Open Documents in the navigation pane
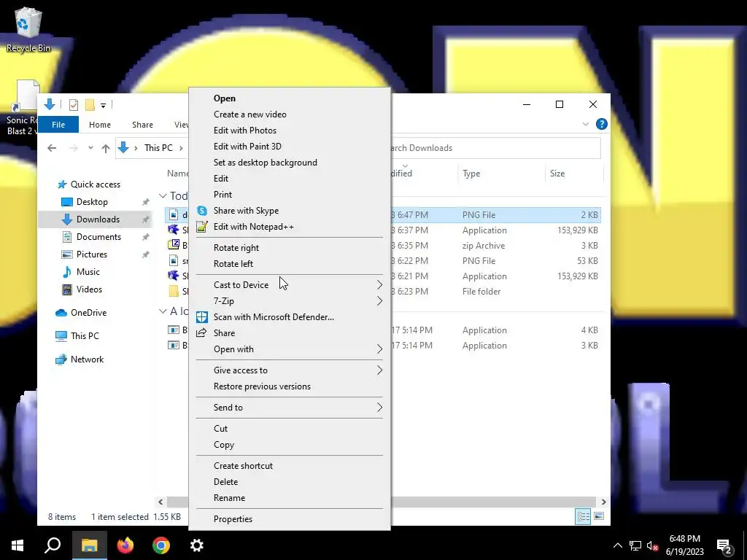The width and height of the screenshot is (747, 560). coord(98,237)
